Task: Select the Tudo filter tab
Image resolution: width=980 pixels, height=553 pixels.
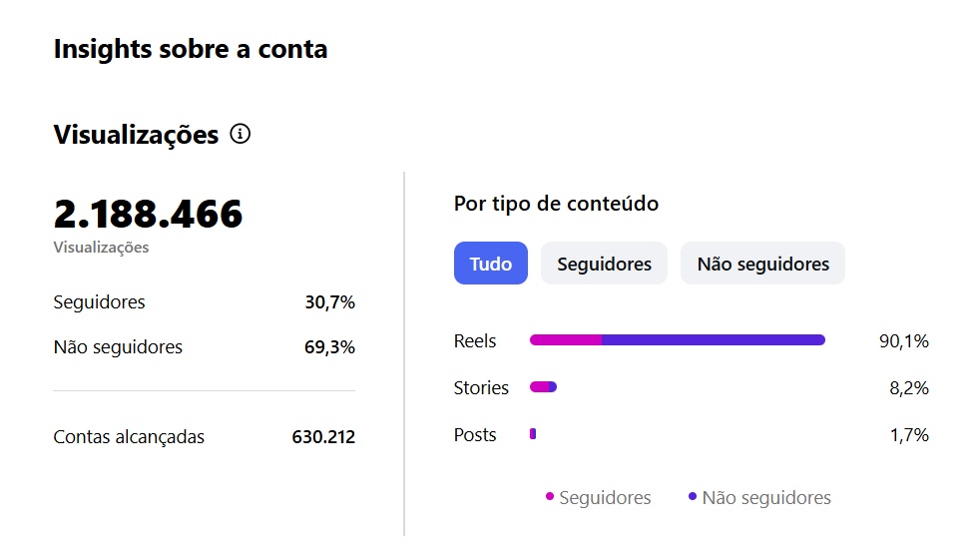Action: click(x=490, y=264)
